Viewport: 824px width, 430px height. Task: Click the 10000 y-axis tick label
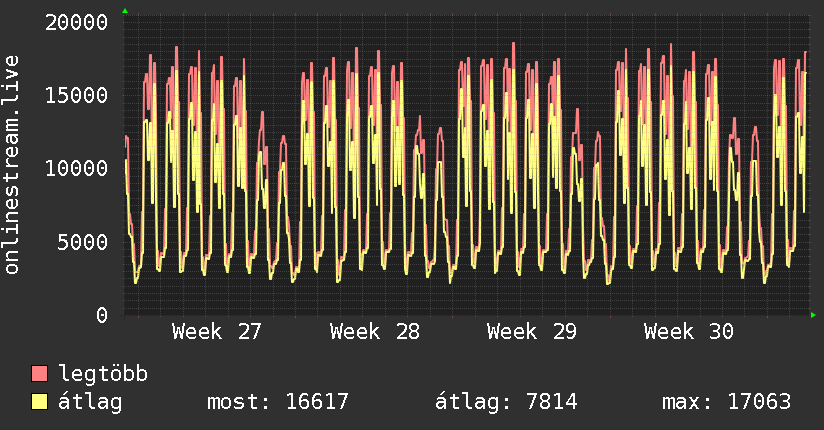coord(76,169)
